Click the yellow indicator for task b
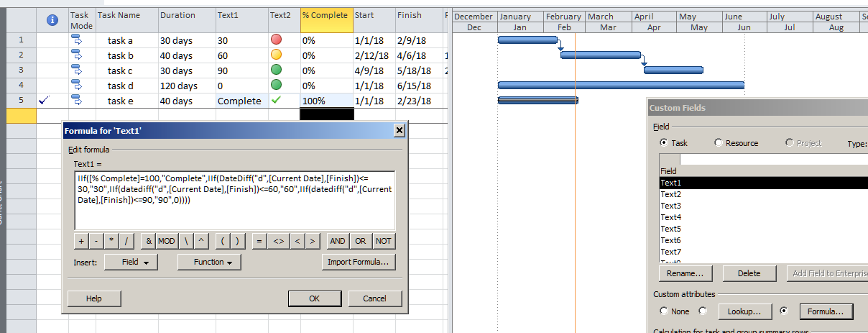The height and width of the screenshot is (333, 868). [277, 55]
